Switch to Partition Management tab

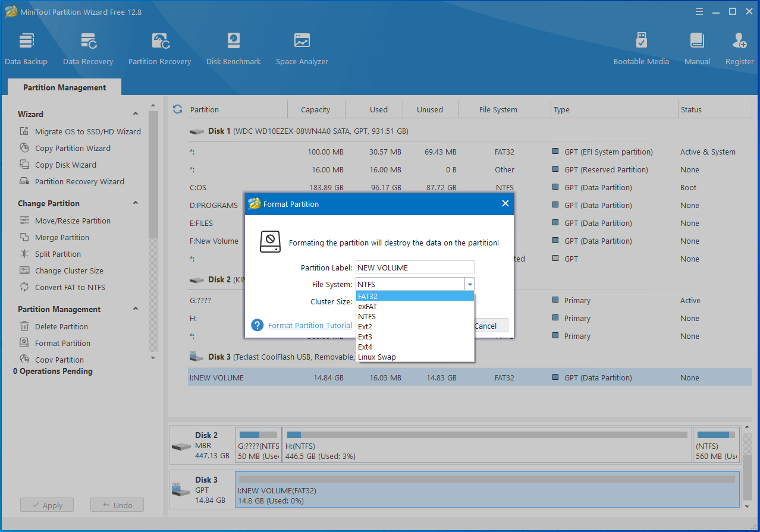pos(64,87)
